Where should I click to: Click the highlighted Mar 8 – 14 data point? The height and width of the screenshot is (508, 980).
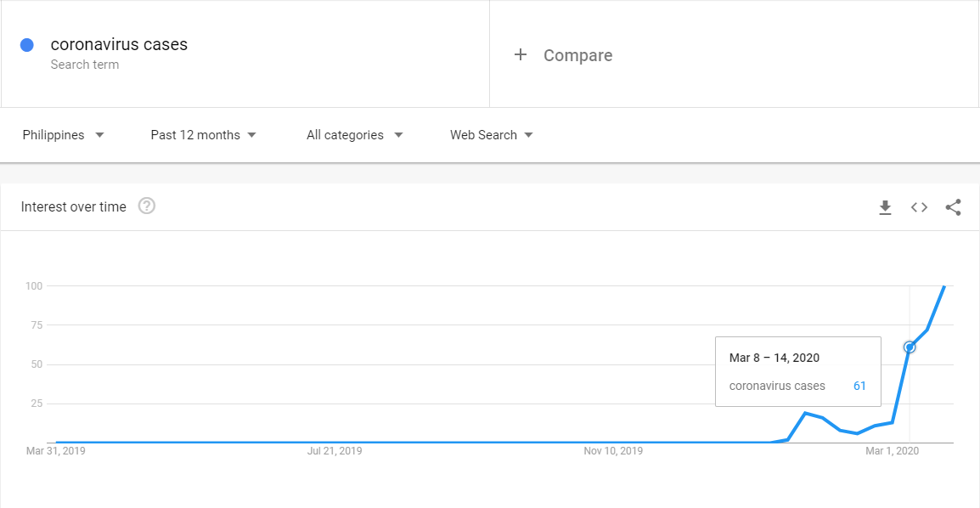910,347
